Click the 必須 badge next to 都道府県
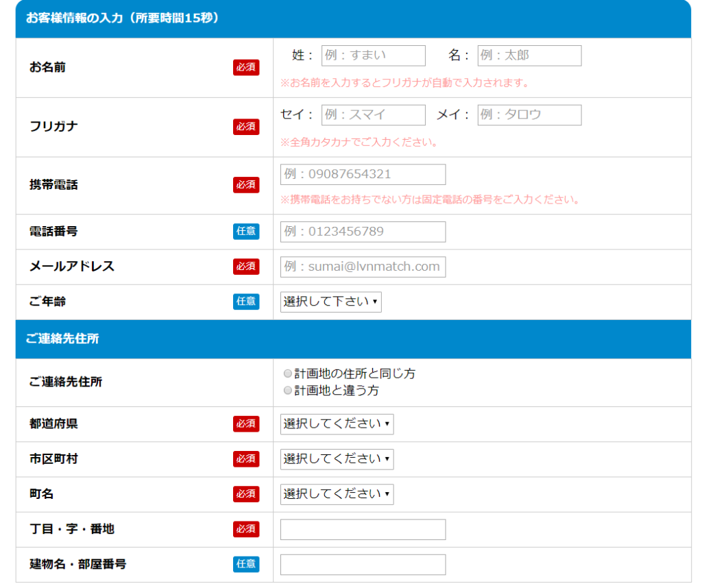The image size is (702, 588). 246,424
